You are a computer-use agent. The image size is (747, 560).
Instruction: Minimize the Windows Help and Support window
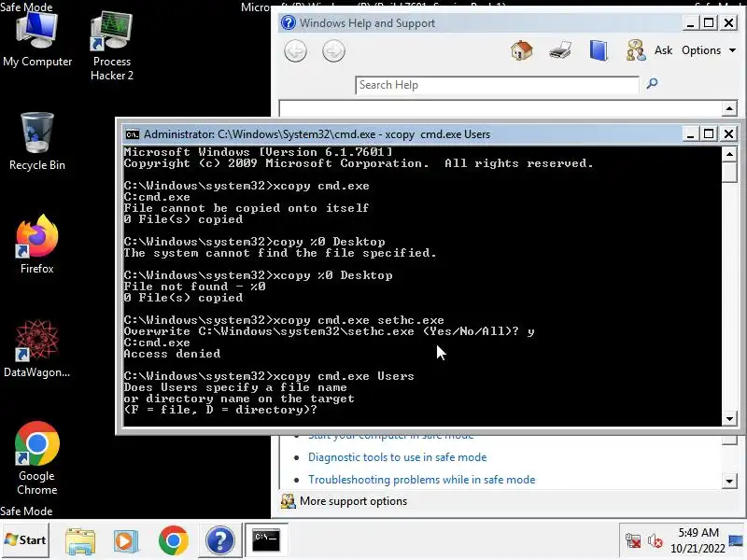690,22
